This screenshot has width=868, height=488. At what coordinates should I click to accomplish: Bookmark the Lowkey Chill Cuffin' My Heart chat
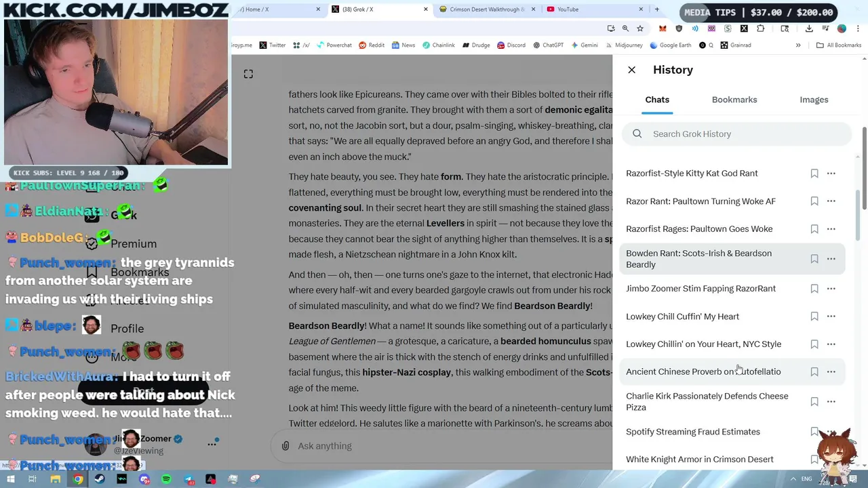pos(814,317)
